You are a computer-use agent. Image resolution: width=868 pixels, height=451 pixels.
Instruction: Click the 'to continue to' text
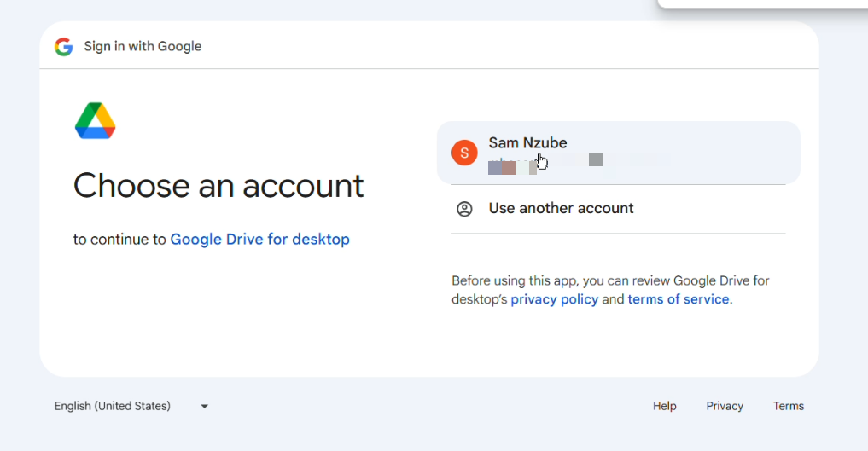[119, 240]
